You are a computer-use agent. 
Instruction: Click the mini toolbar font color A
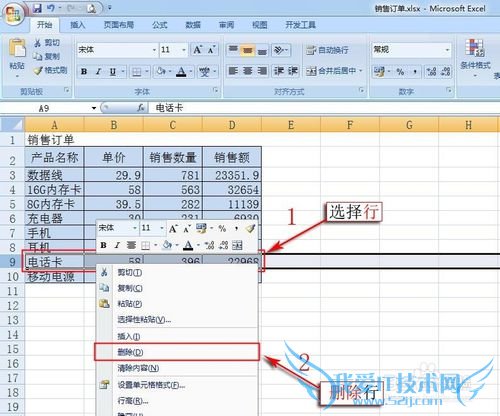click(x=188, y=246)
